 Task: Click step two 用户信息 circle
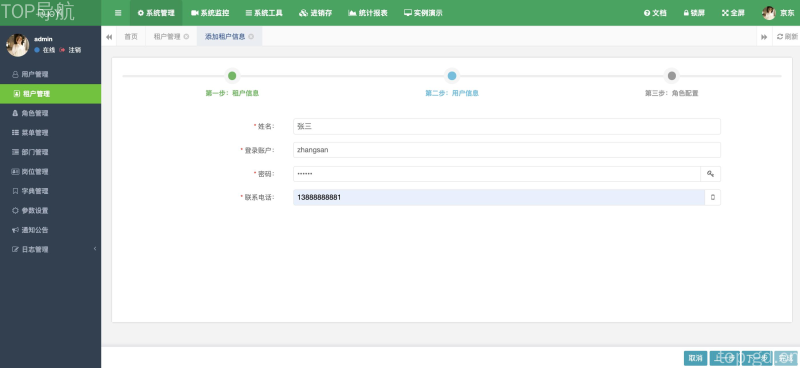tap(452, 76)
